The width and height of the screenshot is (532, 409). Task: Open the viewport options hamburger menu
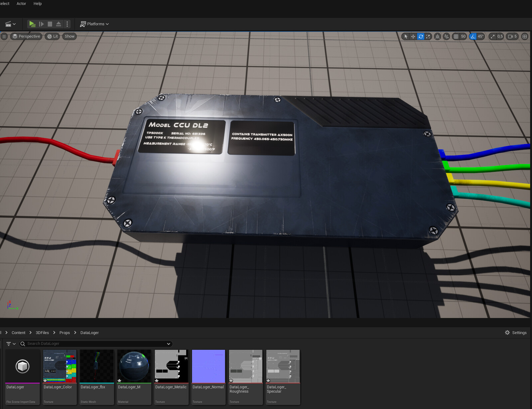(x=4, y=37)
